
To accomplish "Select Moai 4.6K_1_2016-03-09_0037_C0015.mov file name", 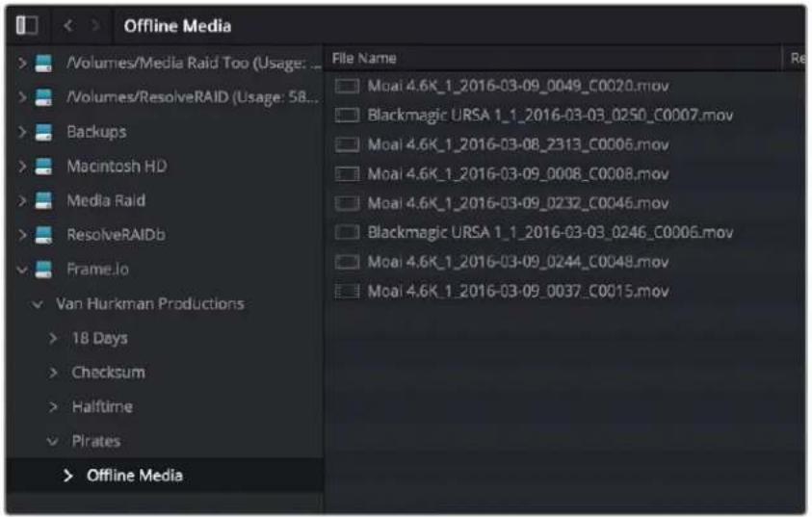I will click(518, 292).
